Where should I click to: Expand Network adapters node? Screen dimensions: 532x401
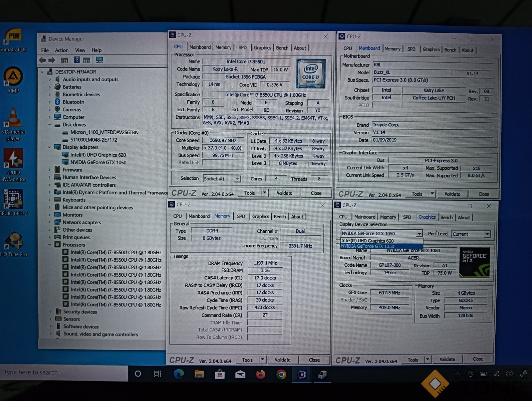pyautogui.click(x=50, y=222)
